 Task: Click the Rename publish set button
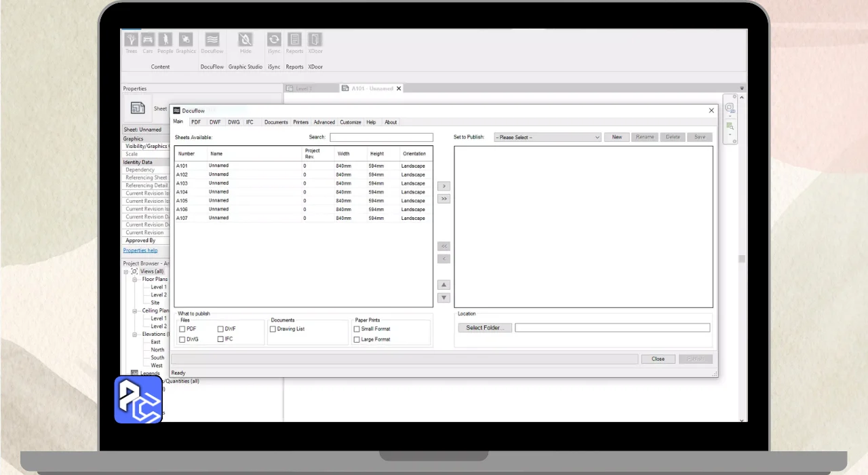pos(645,137)
